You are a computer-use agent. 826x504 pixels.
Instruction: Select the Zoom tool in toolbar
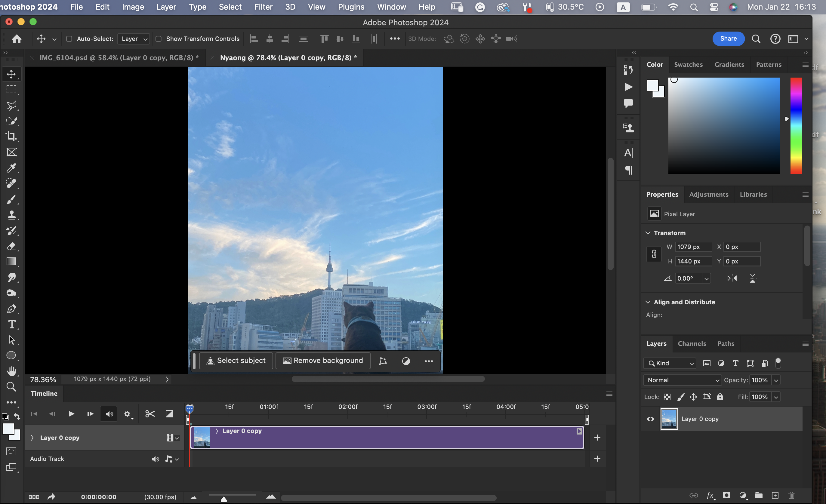coord(11,387)
